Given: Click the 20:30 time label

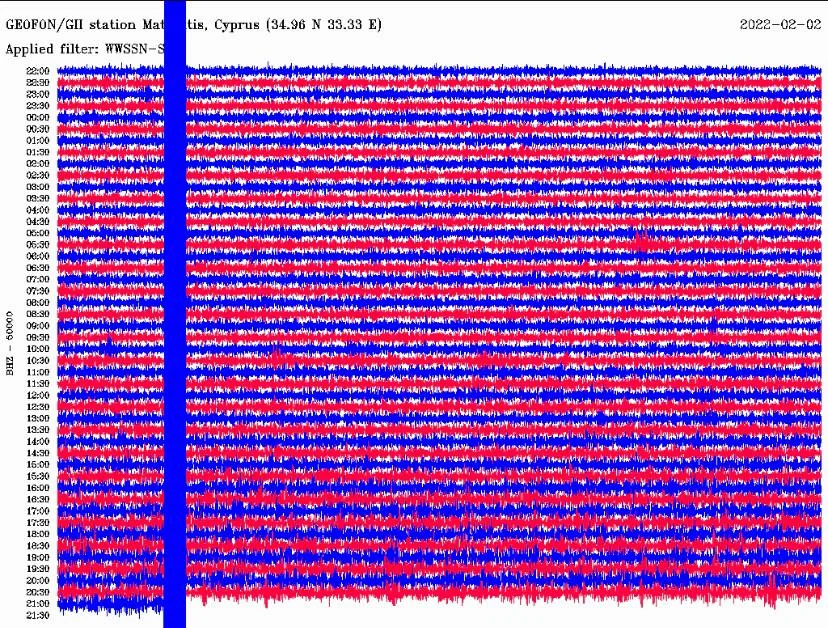Looking at the screenshot, I should pos(38,592).
